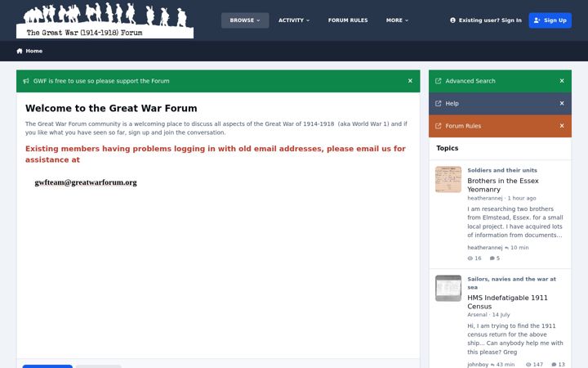Expand the Activity menu
Image resolution: width=588 pixels, height=368 pixels.
294,20
